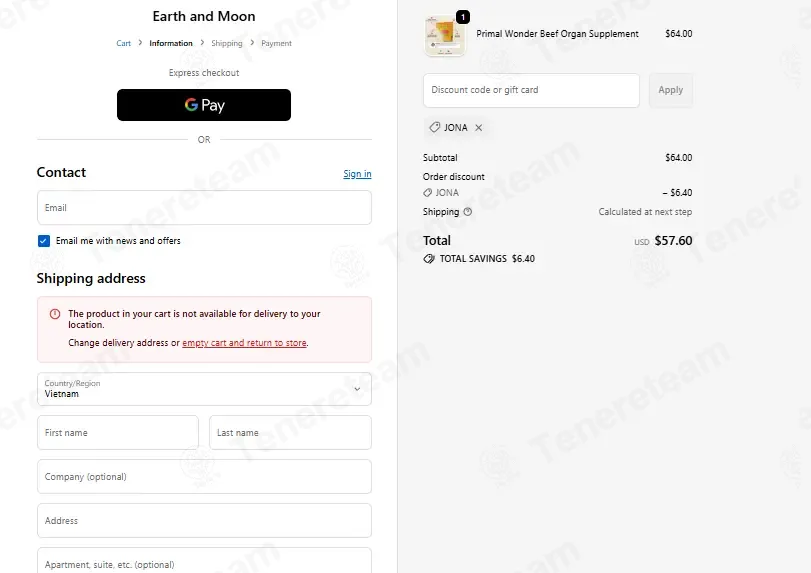Viewport: 811px width, 573px height.
Task: Click the tag icon under Order discount
Action: 427,193
